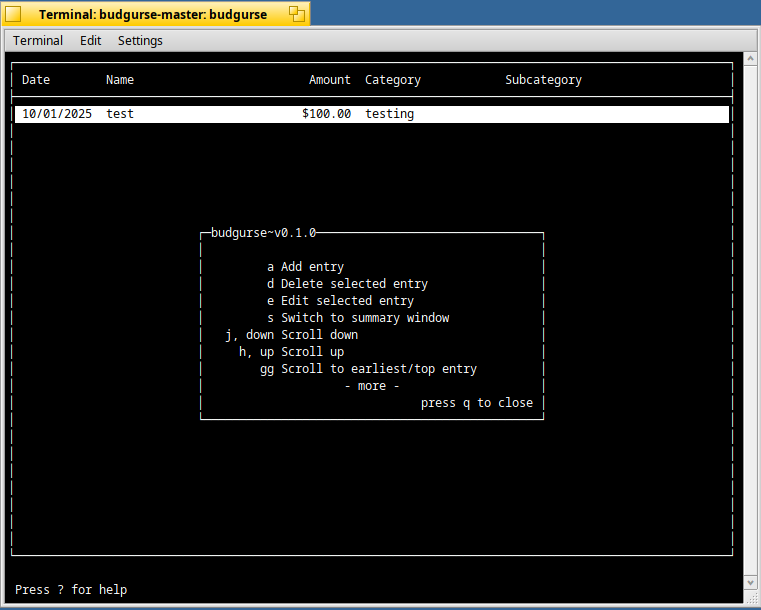The width and height of the screenshot is (761, 610).
Task: Click 'd Delete selected entry' help line
Action: (x=347, y=284)
